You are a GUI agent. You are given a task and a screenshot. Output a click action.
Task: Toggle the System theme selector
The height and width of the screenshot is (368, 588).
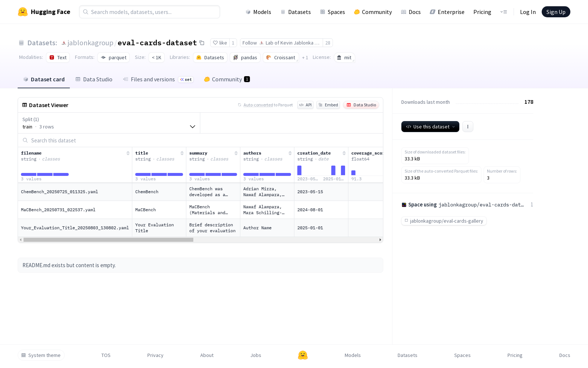pyautogui.click(x=41, y=355)
